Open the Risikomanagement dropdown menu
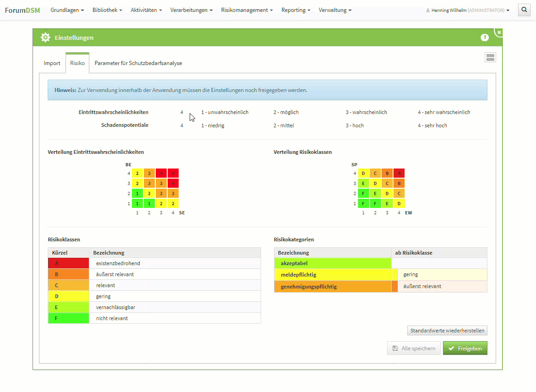This screenshot has width=536, height=392. pyautogui.click(x=247, y=10)
